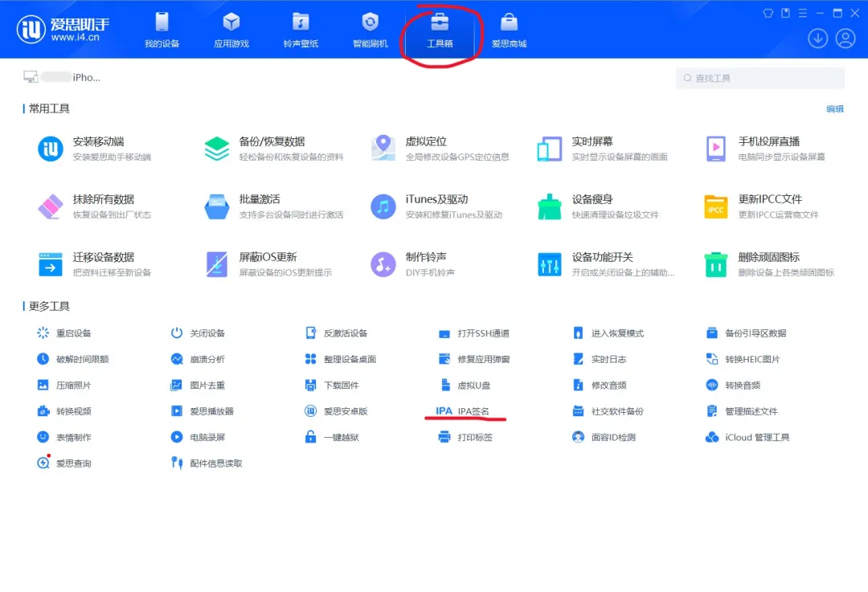This screenshot has width=868, height=592.
Task: Open the 打印标签 tool
Action: tap(465, 437)
